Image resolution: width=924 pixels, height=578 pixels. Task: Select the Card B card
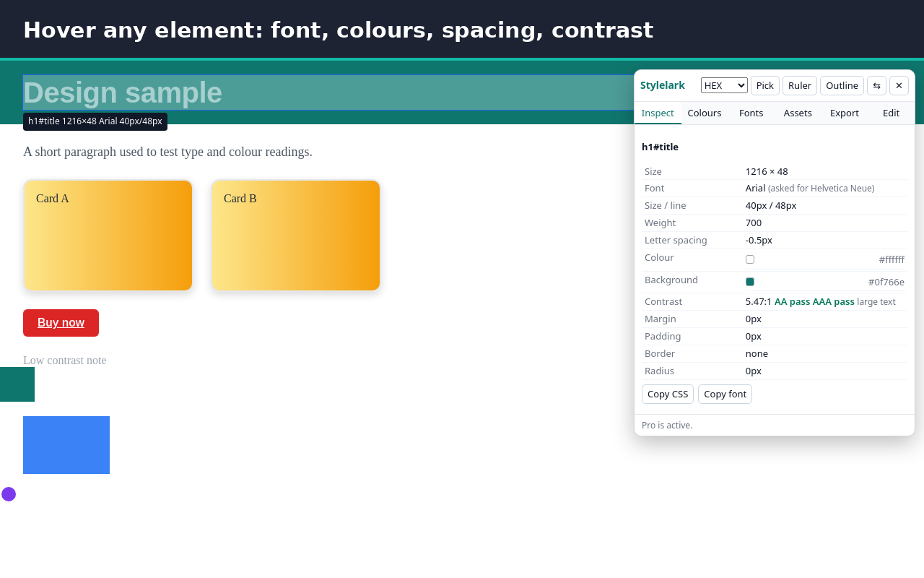(x=295, y=236)
